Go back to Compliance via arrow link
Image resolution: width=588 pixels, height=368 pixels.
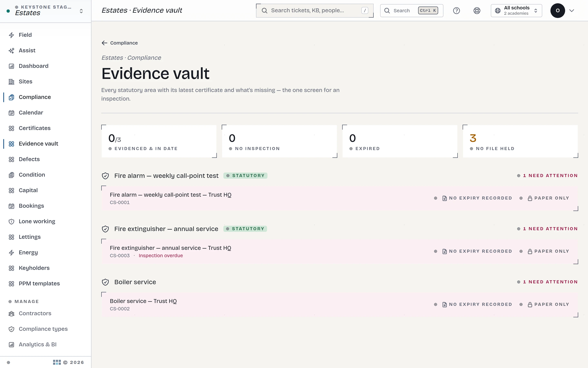(x=120, y=43)
